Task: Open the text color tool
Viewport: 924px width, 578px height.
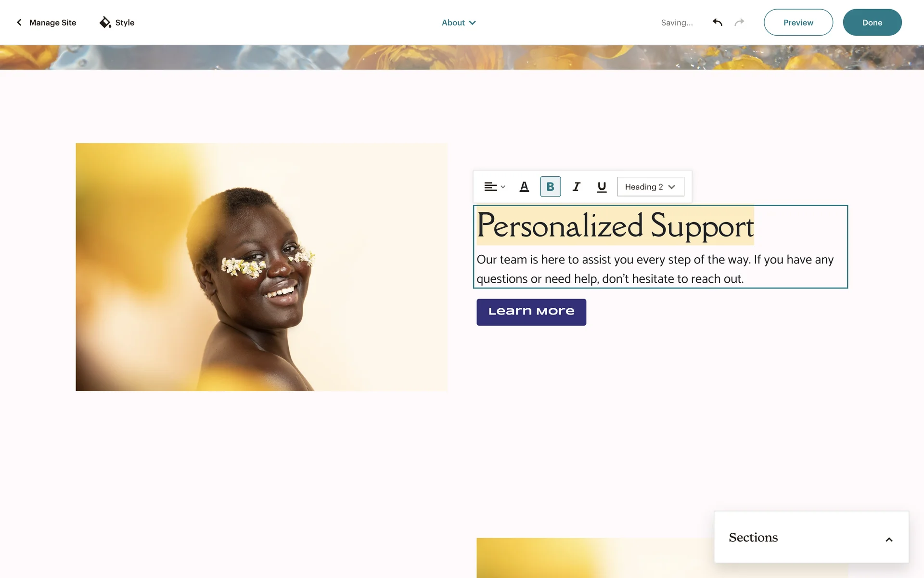Action: [524, 187]
